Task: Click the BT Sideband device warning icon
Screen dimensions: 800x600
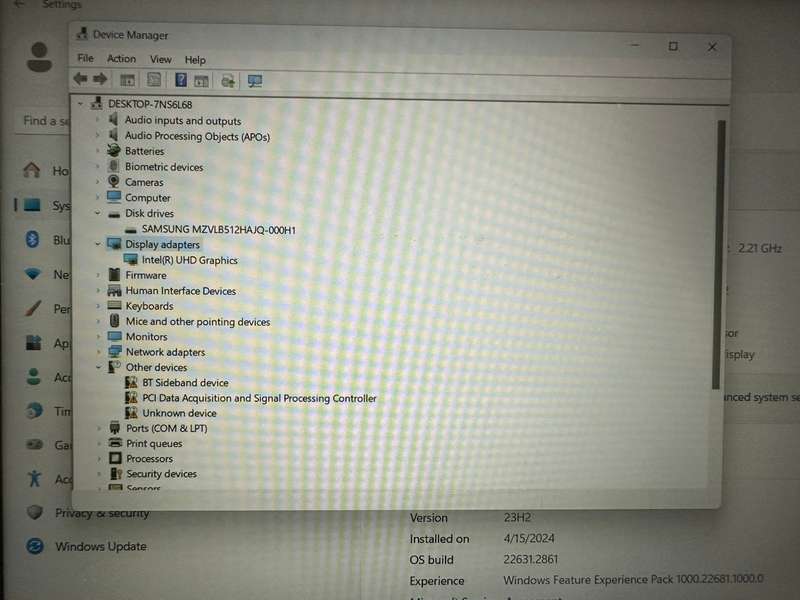Action: click(131, 382)
